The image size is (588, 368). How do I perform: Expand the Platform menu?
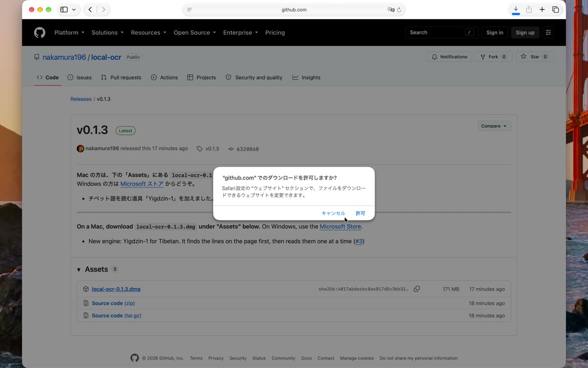click(69, 32)
